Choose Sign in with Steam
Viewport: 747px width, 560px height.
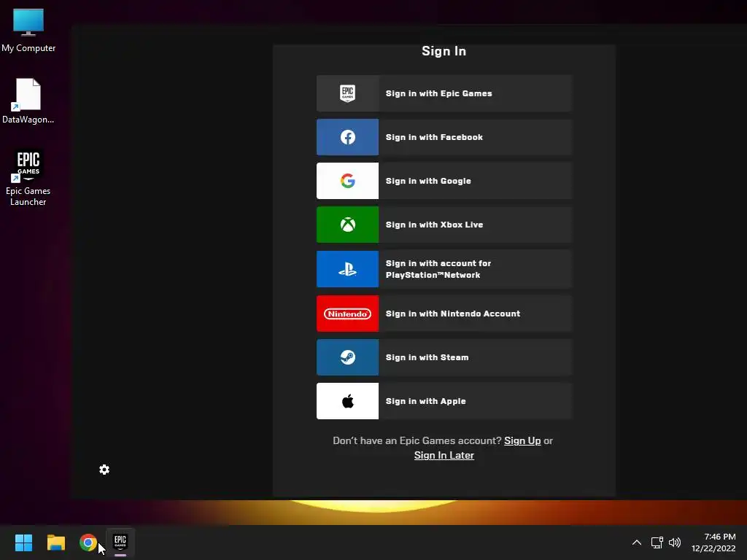[x=444, y=357]
